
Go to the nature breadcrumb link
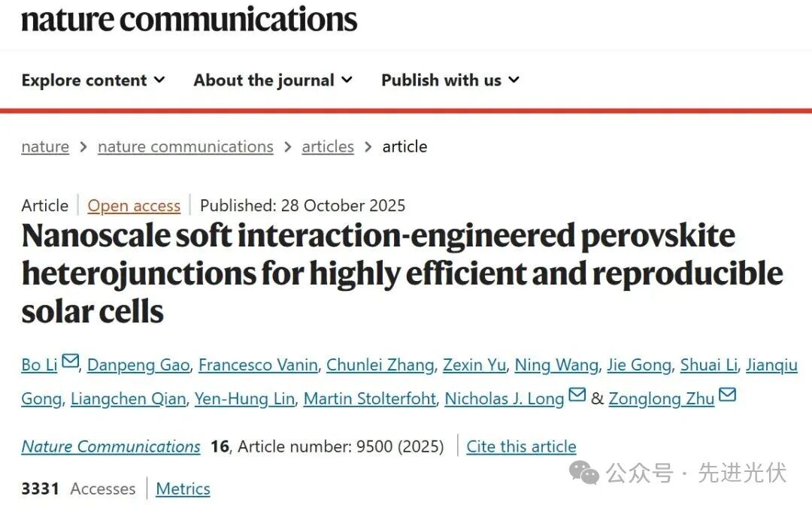pos(45,147)
